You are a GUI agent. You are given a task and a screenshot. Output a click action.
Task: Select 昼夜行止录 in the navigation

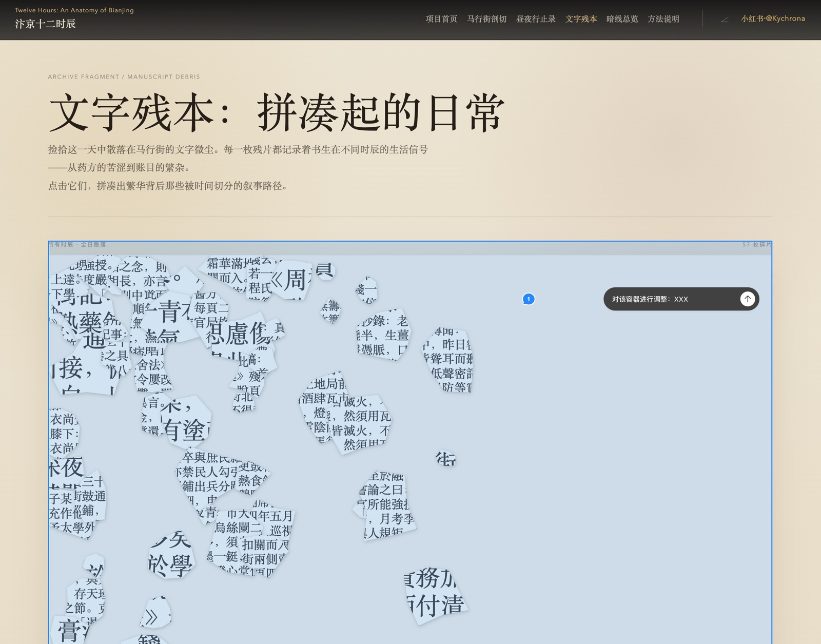(x=536, y=19)
